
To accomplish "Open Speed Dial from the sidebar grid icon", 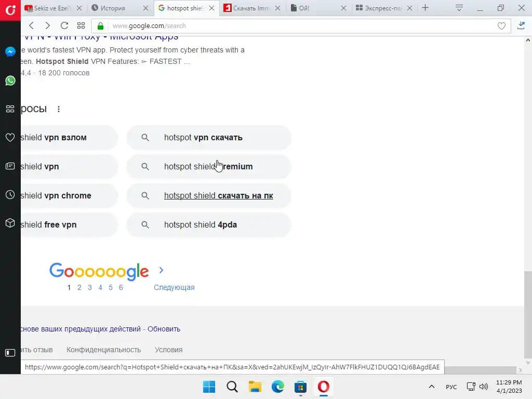I will [10, 109].
